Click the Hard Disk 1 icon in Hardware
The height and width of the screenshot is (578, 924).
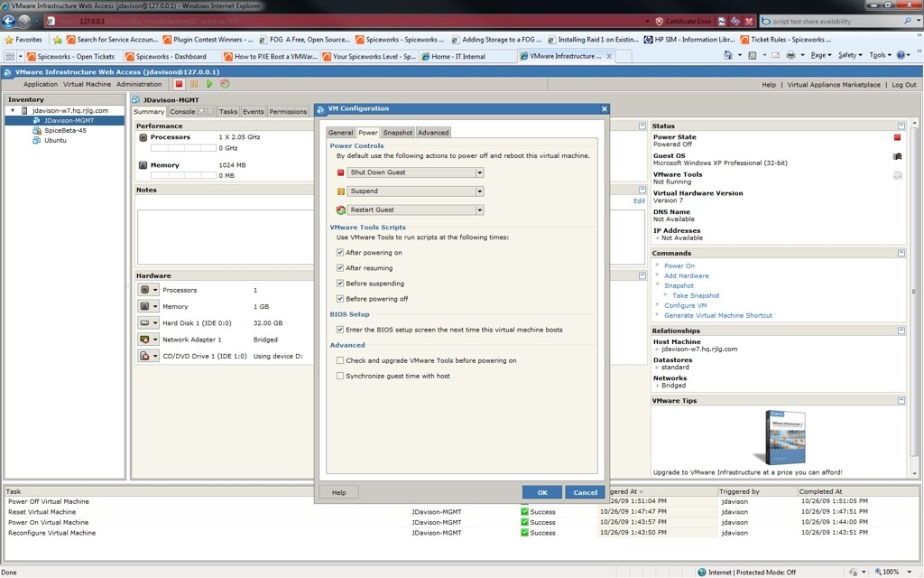[x=146, y=322]
